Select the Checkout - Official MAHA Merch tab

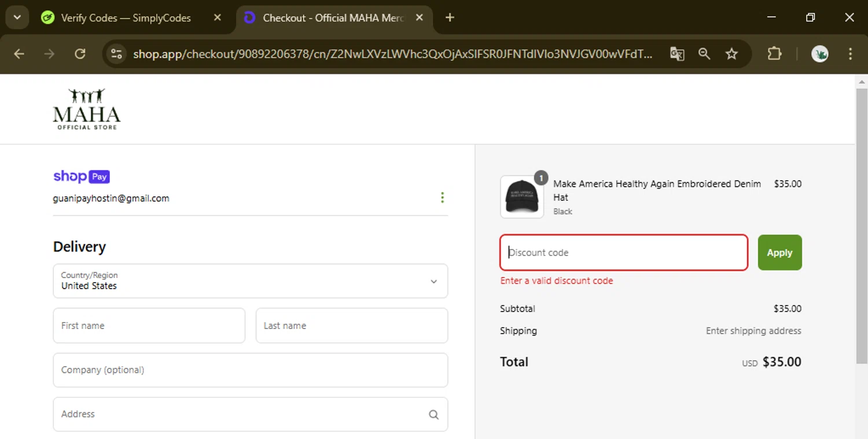333,18
